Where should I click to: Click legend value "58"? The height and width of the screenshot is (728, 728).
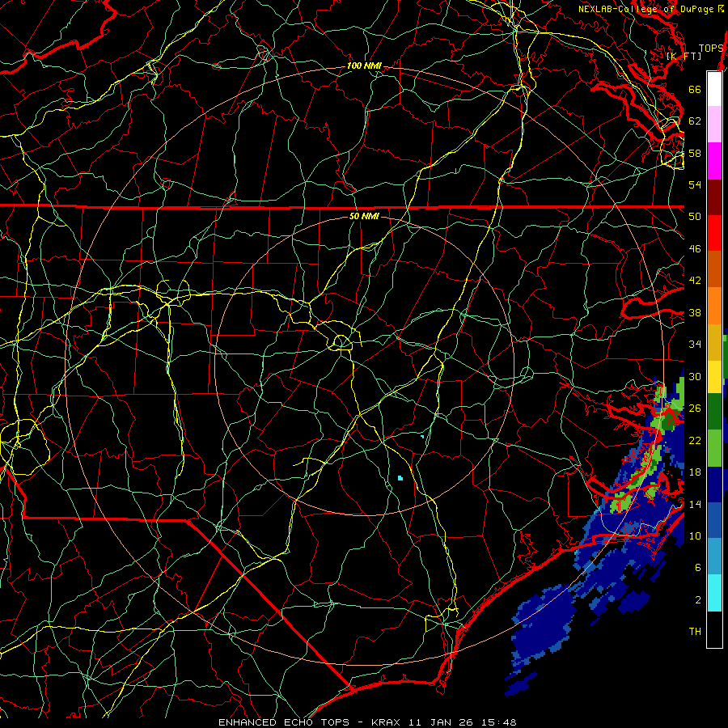pos(695,153)
